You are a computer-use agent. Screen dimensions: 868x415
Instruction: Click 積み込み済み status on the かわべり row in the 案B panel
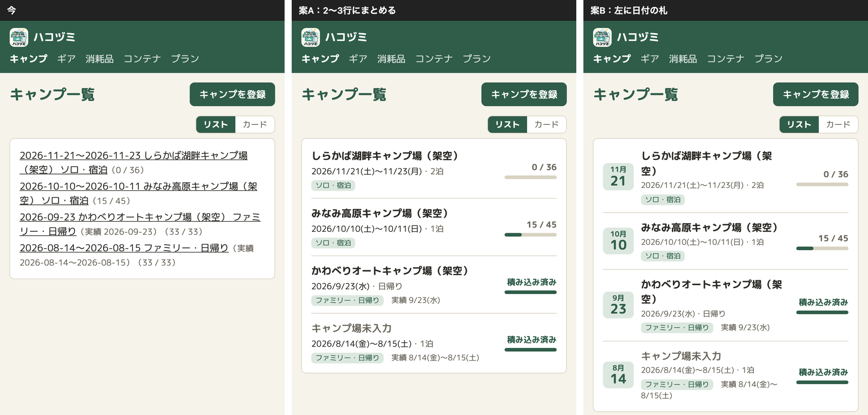(x=823, y=303)
